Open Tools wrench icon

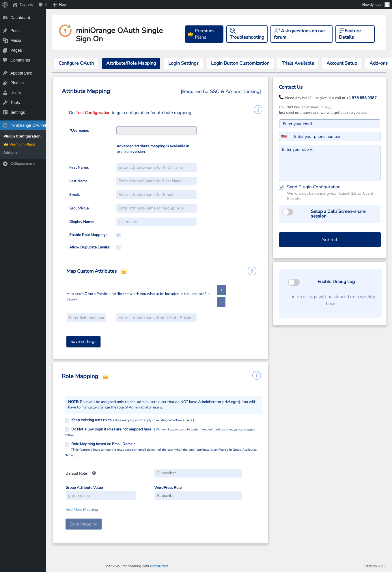point(5,103)
